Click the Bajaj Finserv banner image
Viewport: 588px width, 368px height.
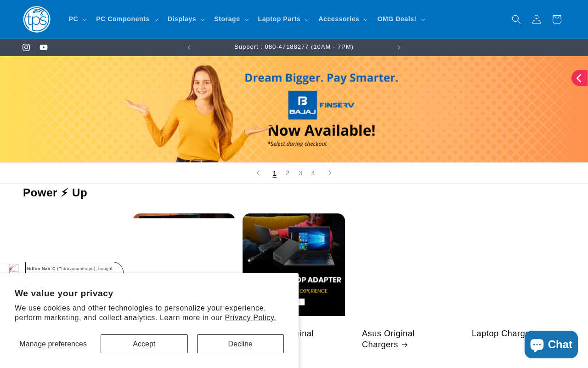pyautogui.click(x=294, y=109)
